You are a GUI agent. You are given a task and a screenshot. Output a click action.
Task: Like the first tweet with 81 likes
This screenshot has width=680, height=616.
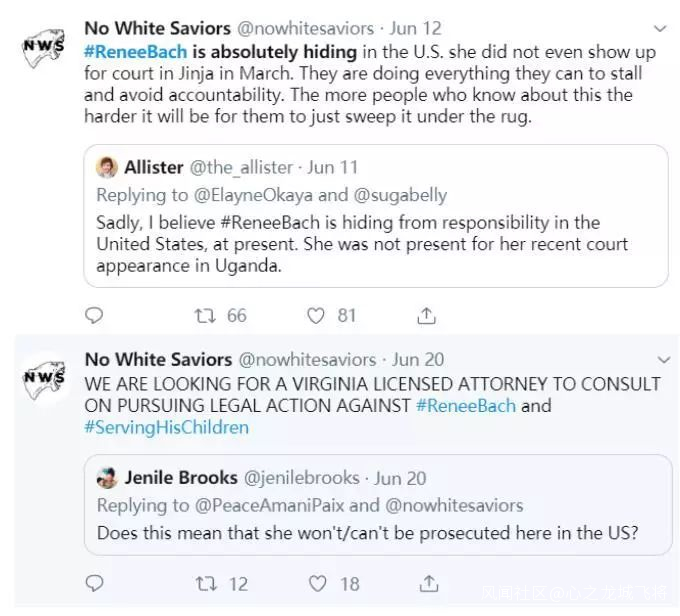tap(316, 316)
